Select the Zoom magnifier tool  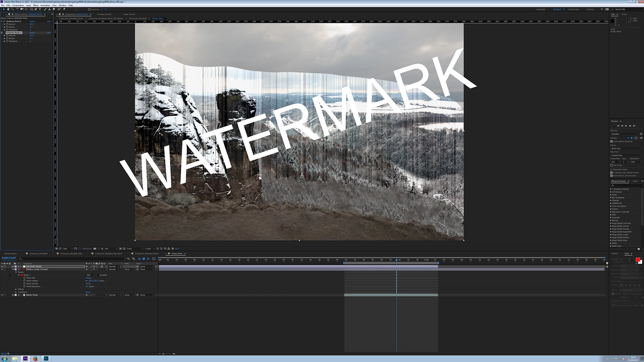click(x=12, y=9)
